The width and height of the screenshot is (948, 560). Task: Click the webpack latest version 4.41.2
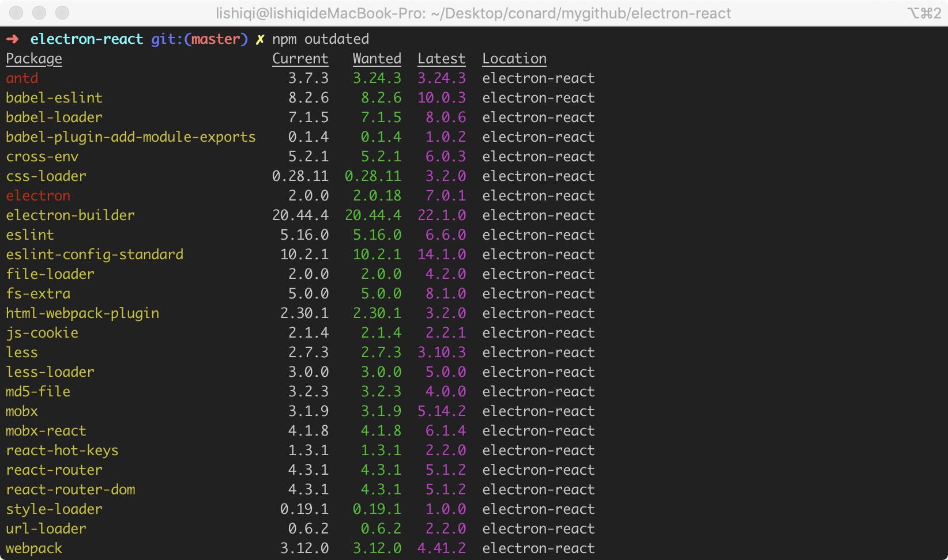pos(441,548)
